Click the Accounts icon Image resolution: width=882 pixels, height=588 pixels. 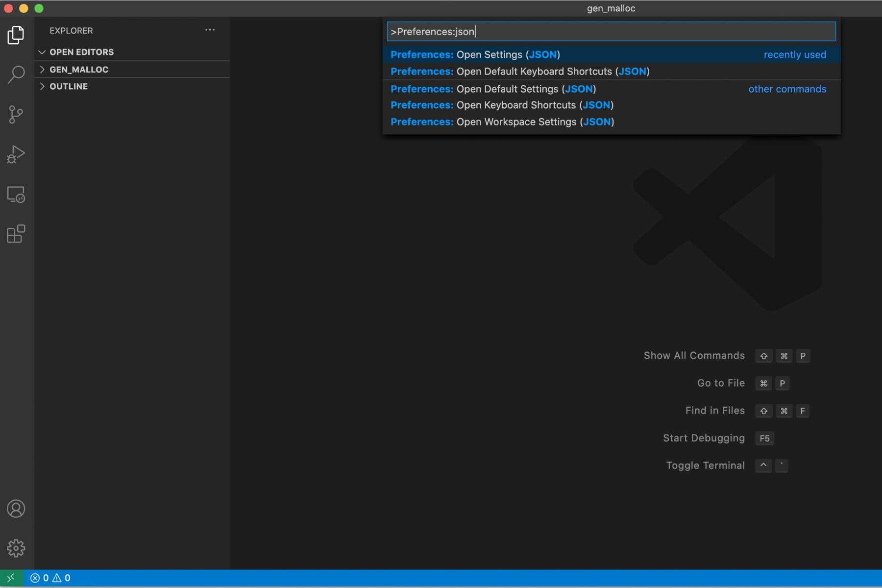click(16, 509)
